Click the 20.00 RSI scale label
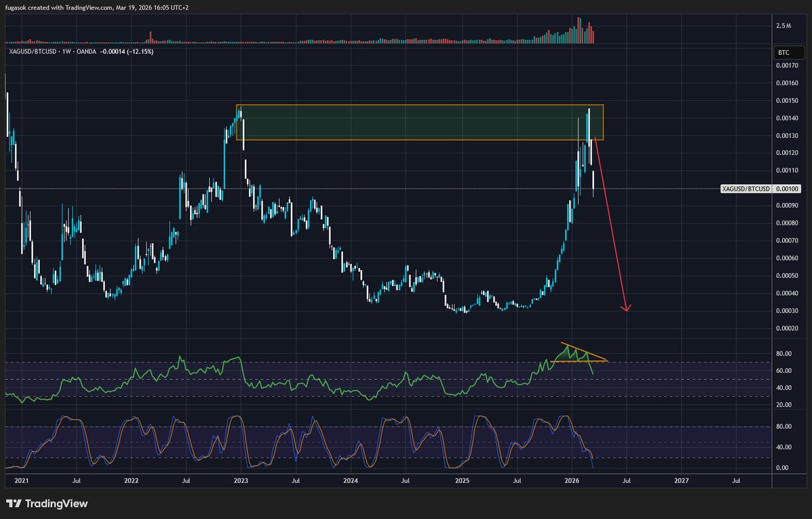This screenshot has width=812, height=519. (x=784, y=405)
